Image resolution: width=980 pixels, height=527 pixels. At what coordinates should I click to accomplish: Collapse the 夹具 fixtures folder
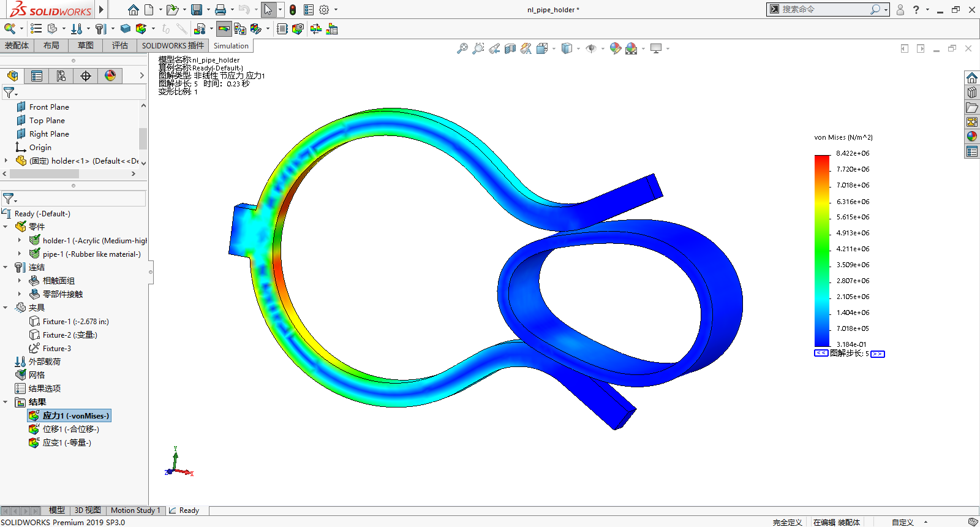(x=6, y=308)
